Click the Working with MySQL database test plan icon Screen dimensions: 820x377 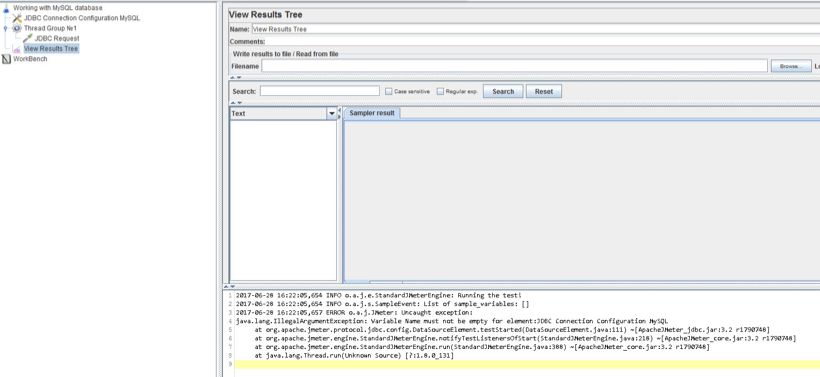[6, 8]
